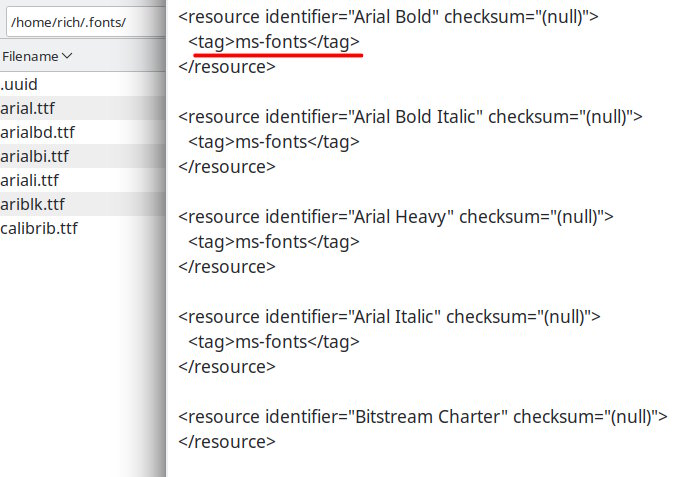Select the calibrib.ttf file

click(x=39, y=229)
